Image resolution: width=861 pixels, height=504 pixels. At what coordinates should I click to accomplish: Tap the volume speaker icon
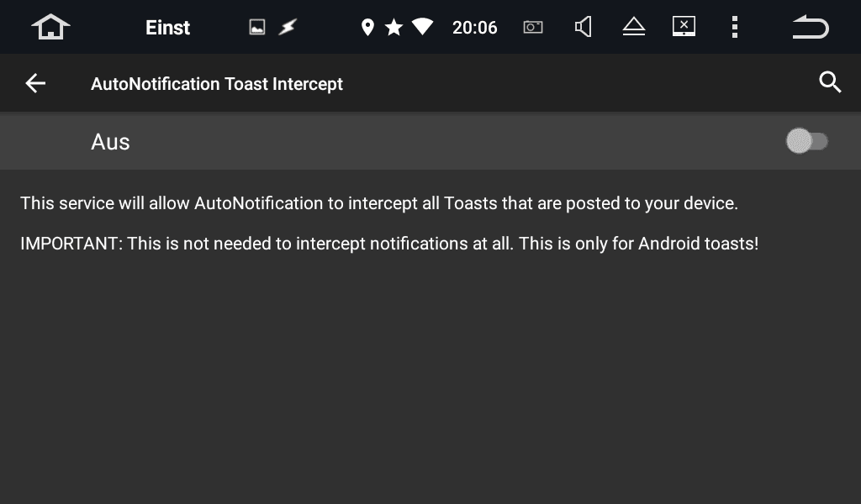click(x=584, y=27)
